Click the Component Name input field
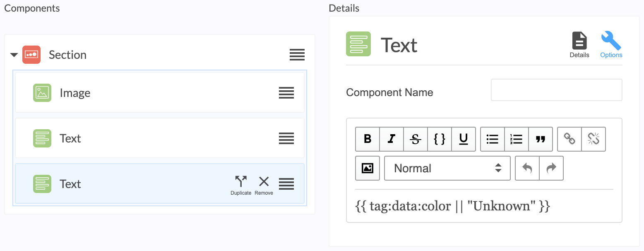The height and width of the screenshot is (251, 644). point(556,90)
